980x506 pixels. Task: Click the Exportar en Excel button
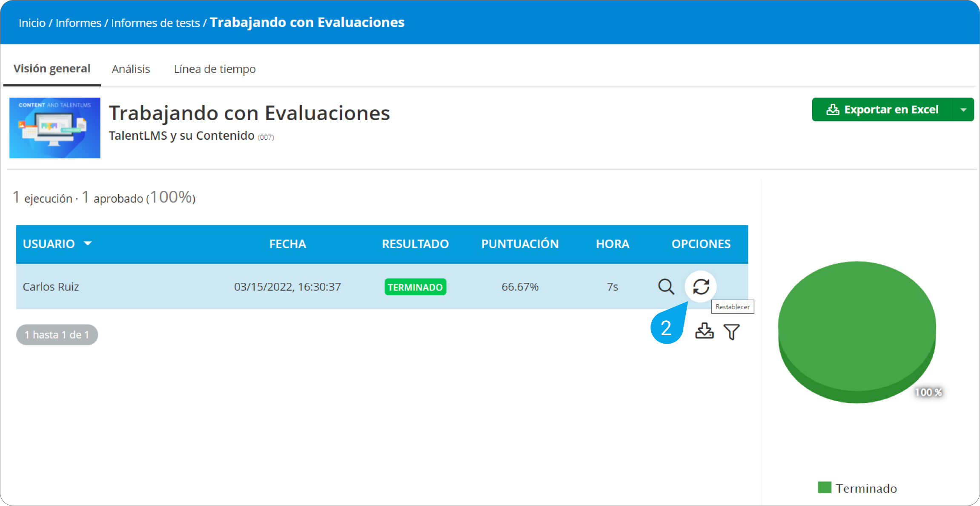point(882,109)
